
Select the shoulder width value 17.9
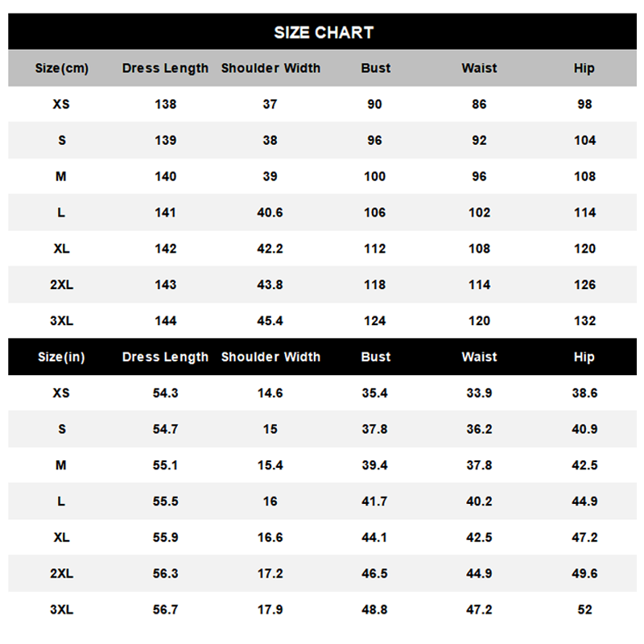270,609
